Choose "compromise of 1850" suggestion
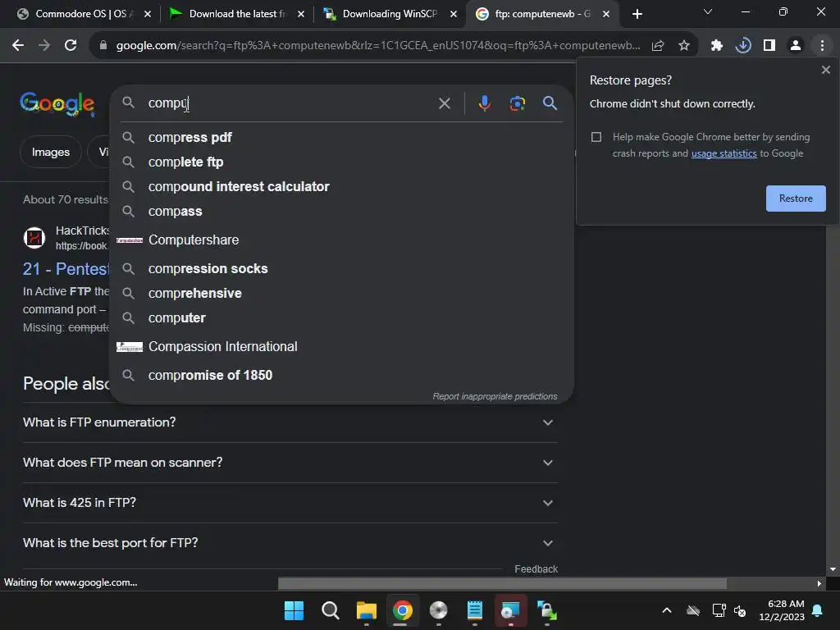The image size is (840, 630). coord(341,375)
